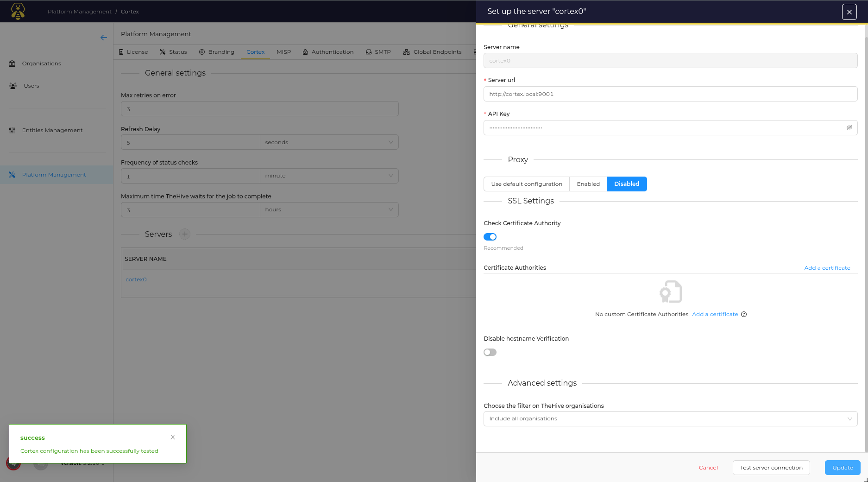The width and height of the screenshot is (868, 482).
Task: Open Users in the sidebar
Action: coord(57,86)
